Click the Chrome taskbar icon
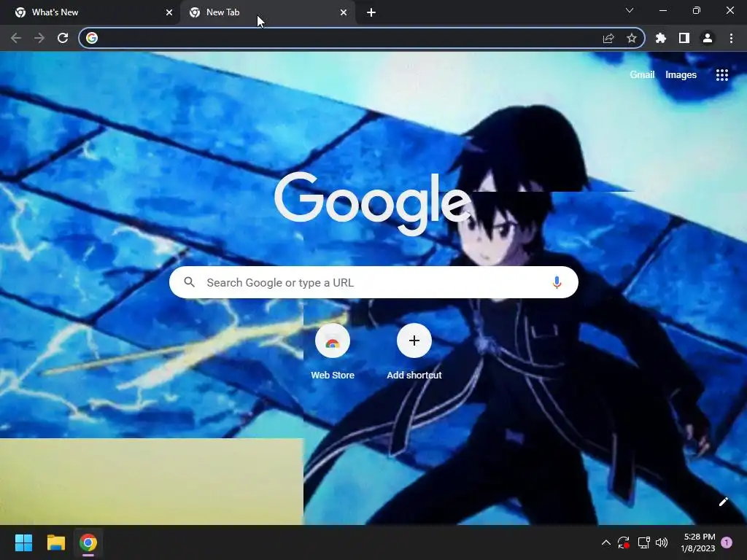 tap(88, 542)
